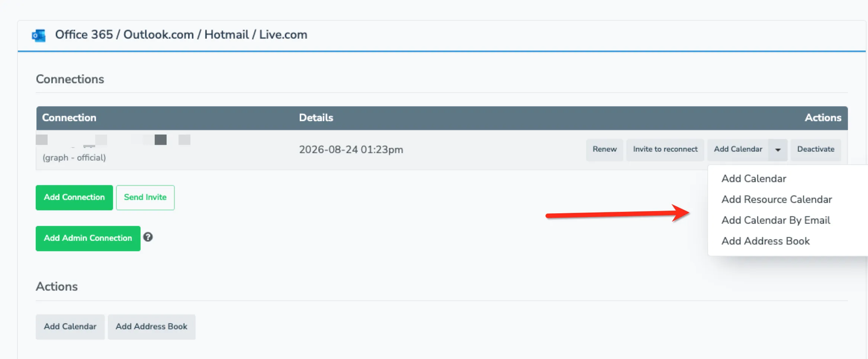Select Add Calendar in dropdown menu

pos(754,179)
